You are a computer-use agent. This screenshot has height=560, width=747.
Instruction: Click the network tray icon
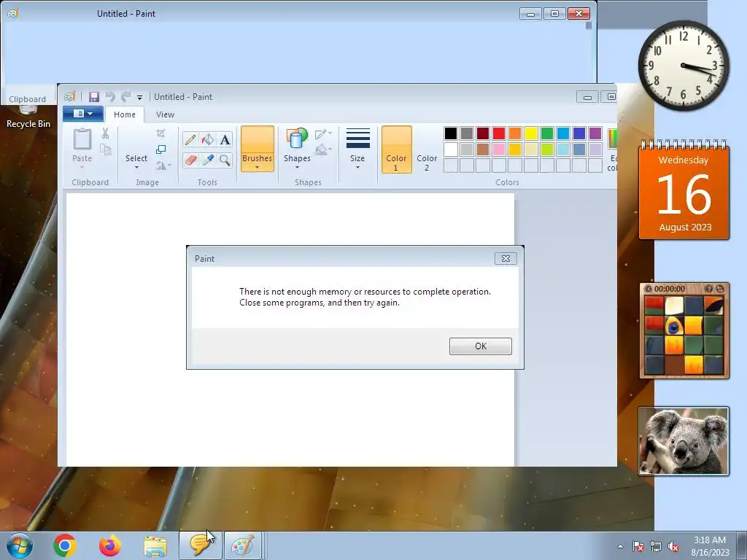click(656, 547)
